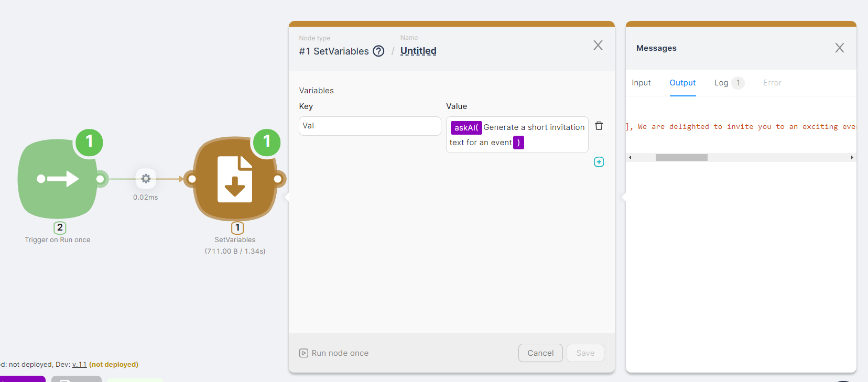Open the v.11 dev version link
The width and height of the screenshot is (868, 382).
pos(79,365)
